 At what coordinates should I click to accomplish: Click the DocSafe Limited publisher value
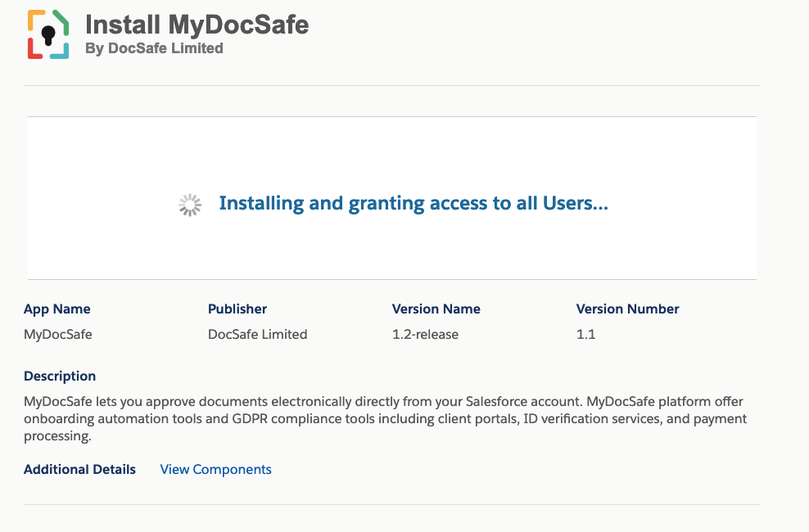click(x=257, y=335)
